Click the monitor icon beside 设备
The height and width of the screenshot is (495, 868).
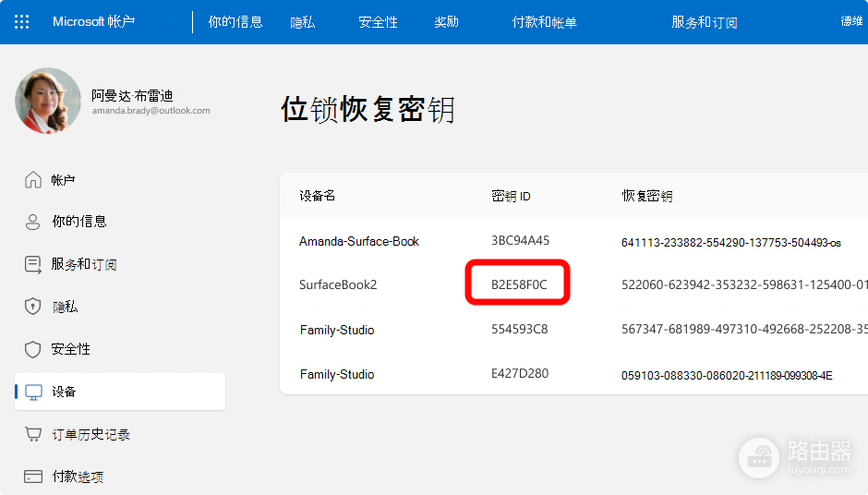click(x=34, y=392)
